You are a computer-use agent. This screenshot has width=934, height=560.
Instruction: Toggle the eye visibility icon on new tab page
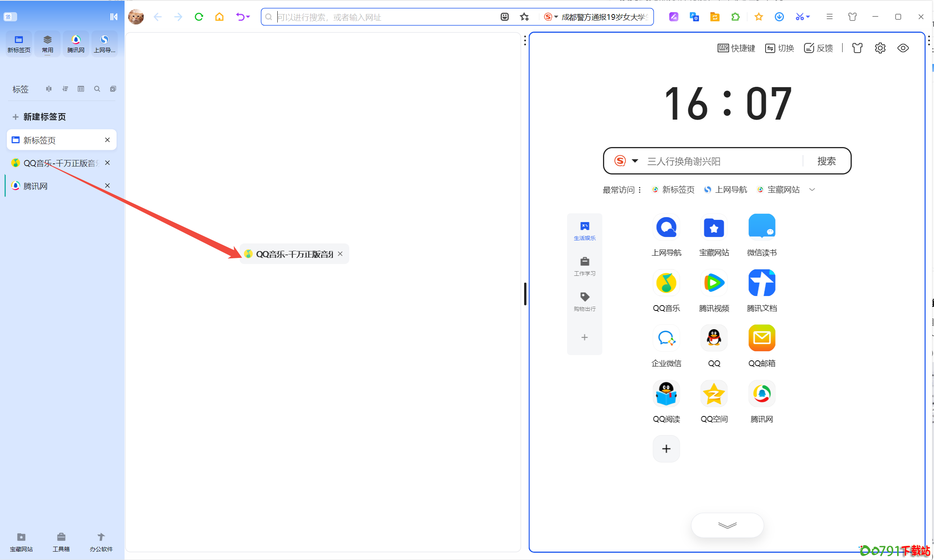(903, 48)
